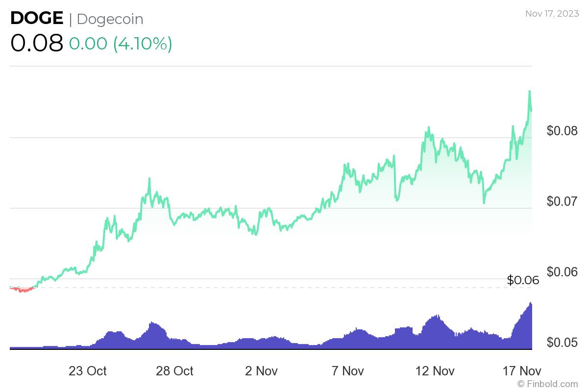This screenshot has height=392, width=588.
Task: Click the $0.08 y-axis label
Action: 563,131
